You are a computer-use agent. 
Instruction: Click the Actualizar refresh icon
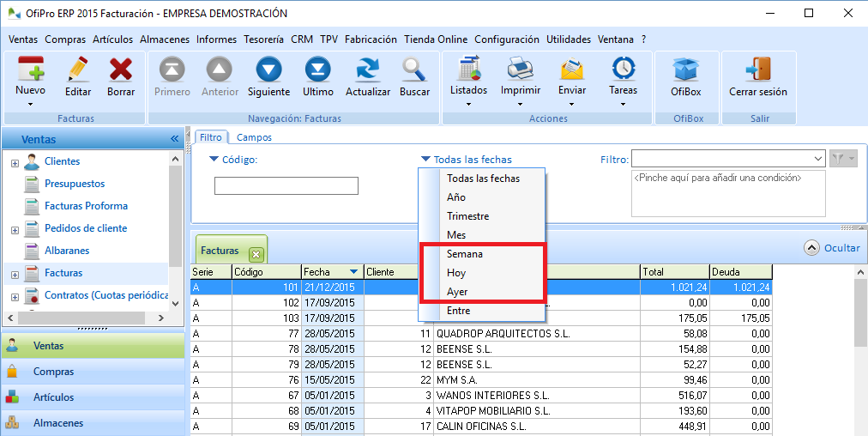tap(368, 70)
